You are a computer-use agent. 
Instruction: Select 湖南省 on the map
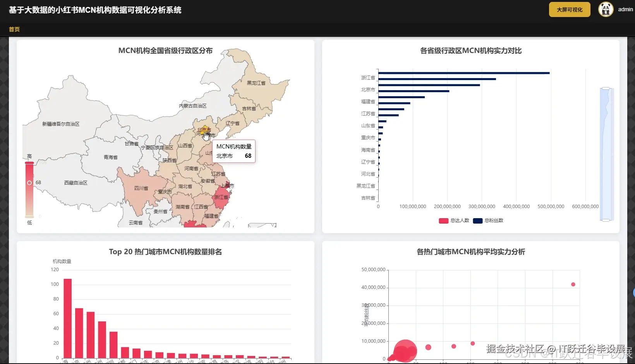pos(182,207)
